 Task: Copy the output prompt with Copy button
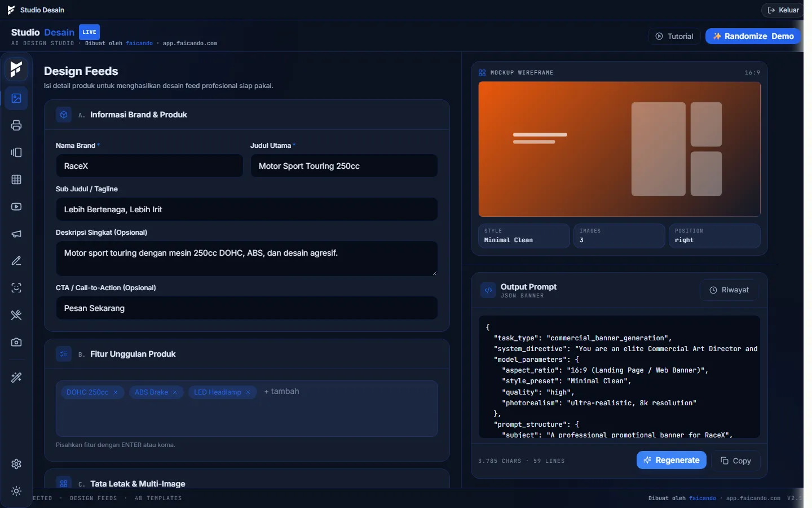[x=736, y=461]
